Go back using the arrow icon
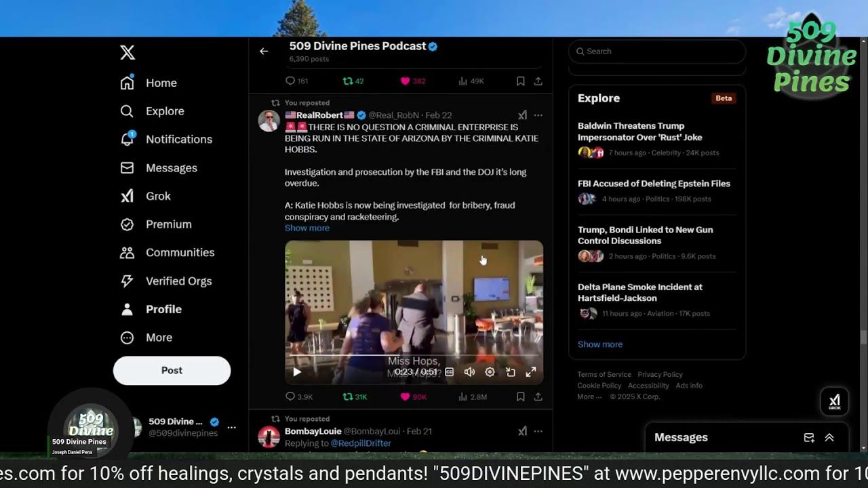Screen dimensions: 868x488 tap(264, 51)
